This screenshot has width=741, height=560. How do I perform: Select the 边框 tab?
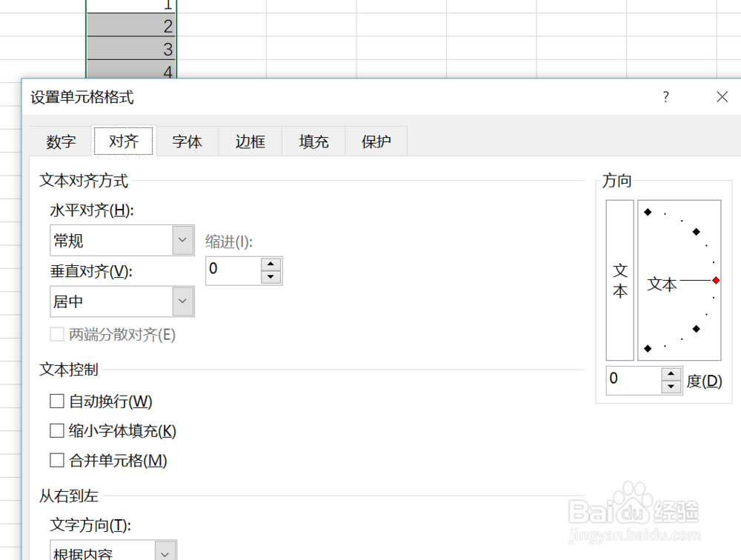250,141
